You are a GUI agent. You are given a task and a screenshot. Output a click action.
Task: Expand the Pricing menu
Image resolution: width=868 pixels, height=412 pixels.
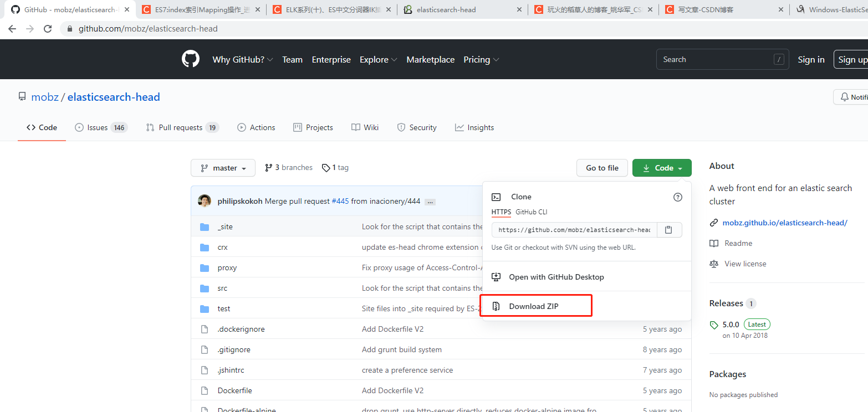point(481,59)
